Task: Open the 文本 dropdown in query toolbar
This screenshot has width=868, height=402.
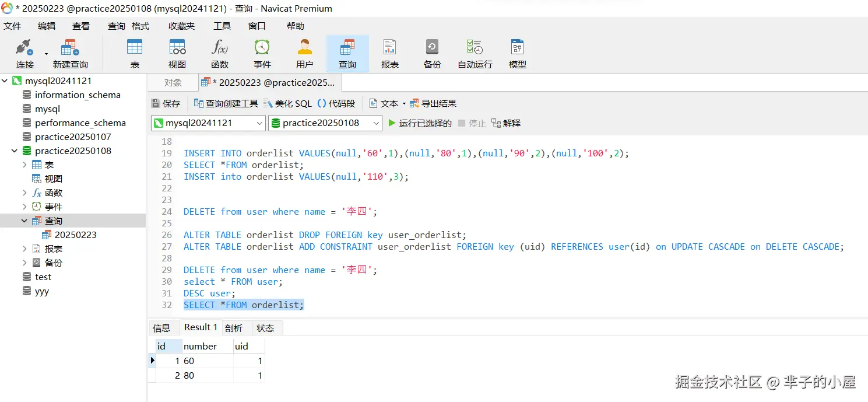Action: [388, 103]
